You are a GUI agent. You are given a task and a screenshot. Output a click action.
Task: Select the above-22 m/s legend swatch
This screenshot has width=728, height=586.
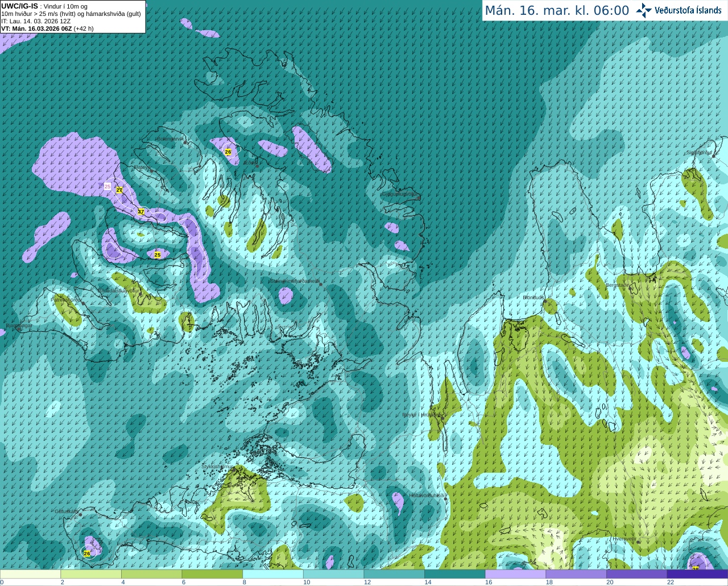[x=697, y=573]
